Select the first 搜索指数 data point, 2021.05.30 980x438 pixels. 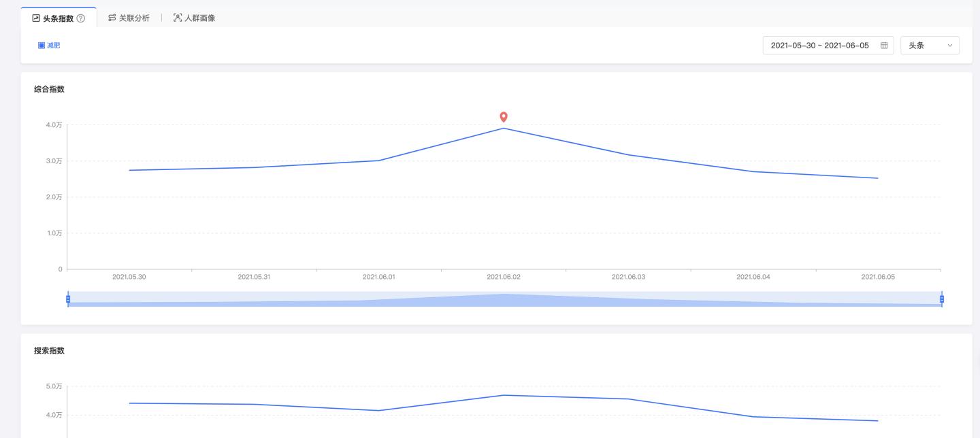pos(129,403)
